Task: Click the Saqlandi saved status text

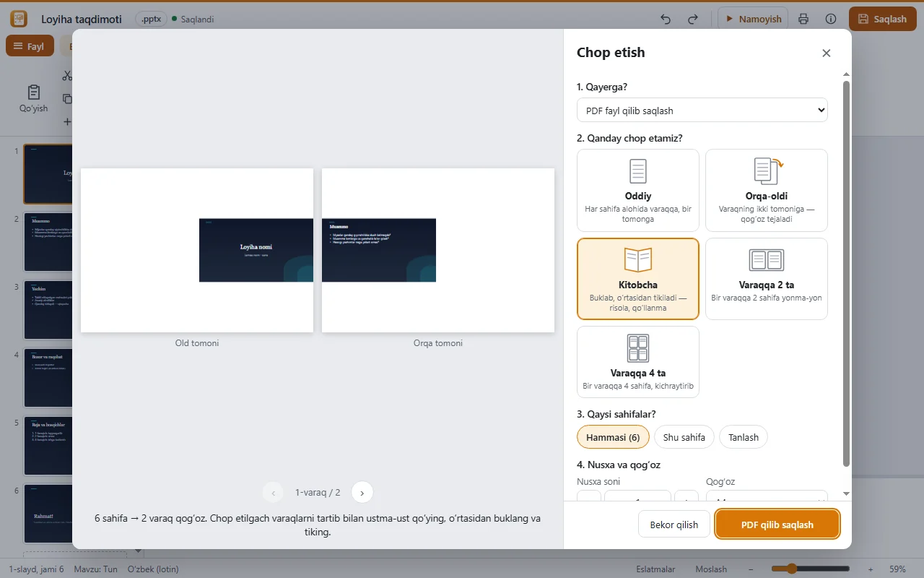Action: [196, 20]
